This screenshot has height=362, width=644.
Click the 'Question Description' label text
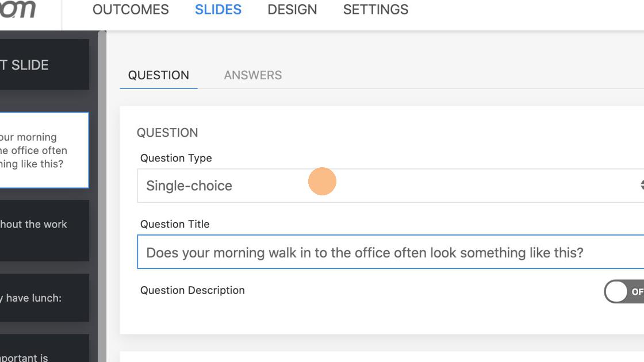click(x=193, y=290)
